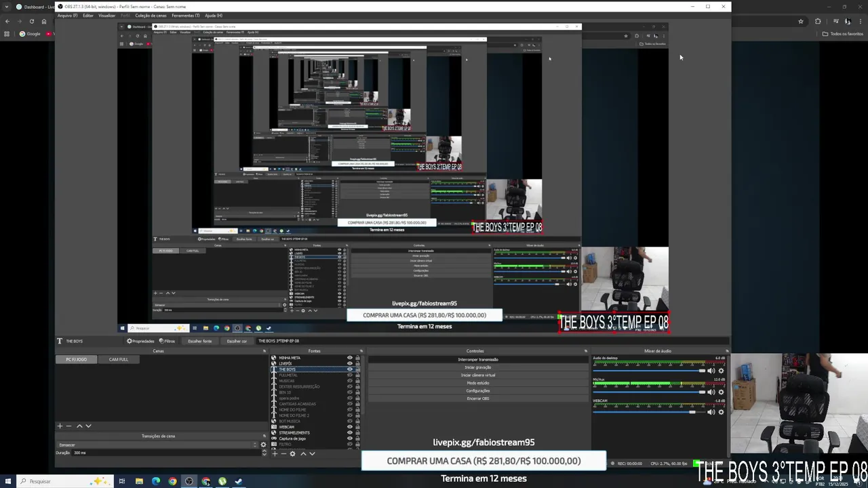Open the Arquivo menu
868x488 pixels.
67,16
